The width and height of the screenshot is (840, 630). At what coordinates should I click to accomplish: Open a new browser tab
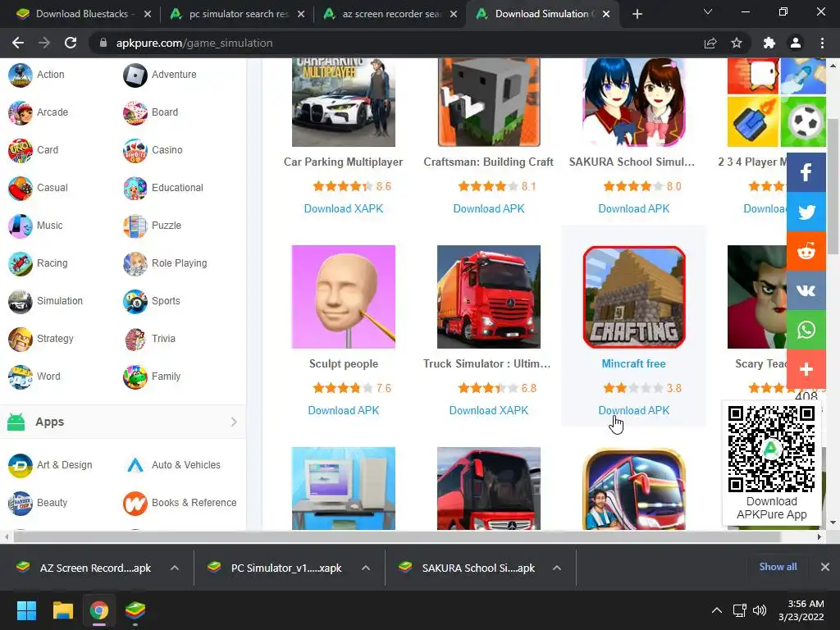point(637,14)
